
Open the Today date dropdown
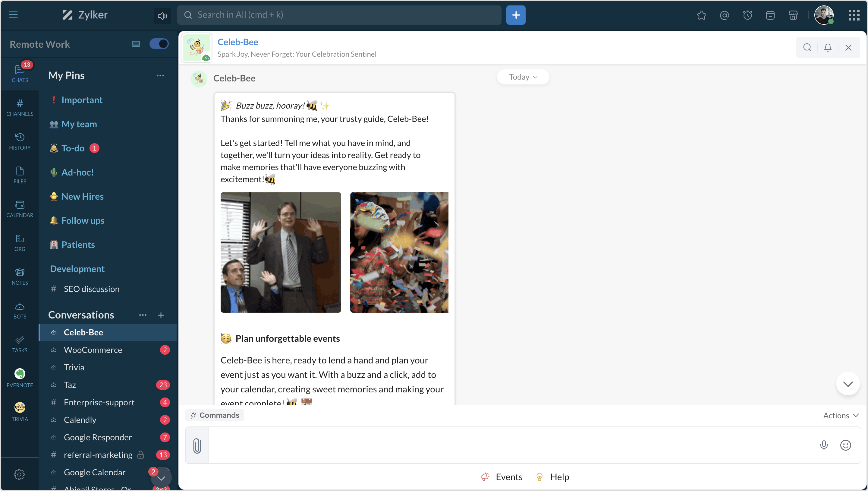[523, 77]
